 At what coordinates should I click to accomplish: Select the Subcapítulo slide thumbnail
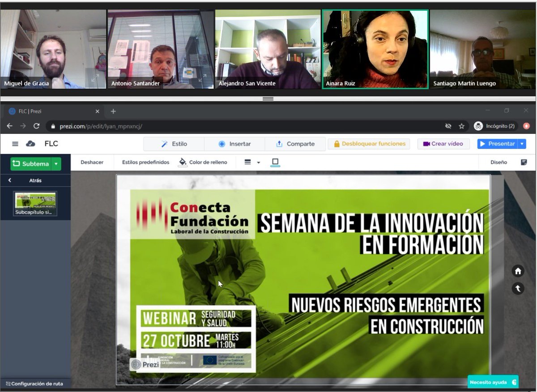click(35, 204)
